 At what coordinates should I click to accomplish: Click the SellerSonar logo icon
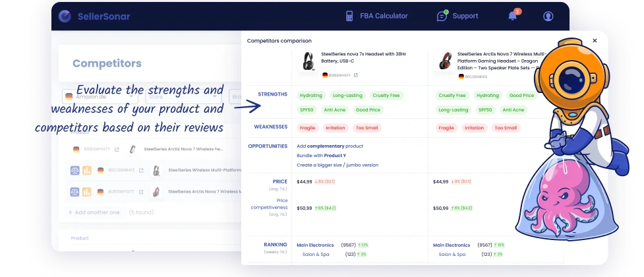[65, 16]
